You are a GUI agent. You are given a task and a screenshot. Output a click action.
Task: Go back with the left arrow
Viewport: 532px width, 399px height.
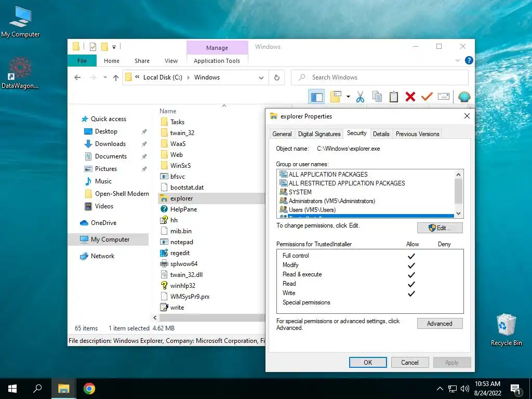tap(77, 78)
